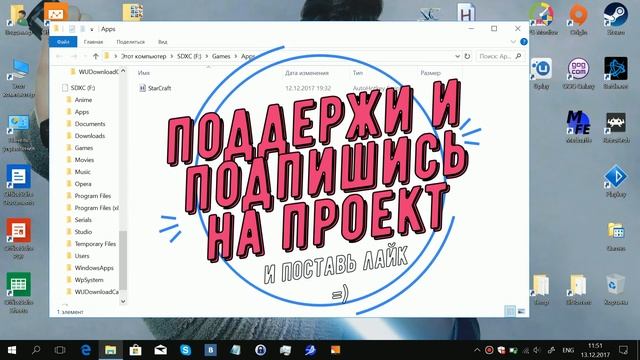
Task: Open volume control in system tray
Action: click(537, 350)
